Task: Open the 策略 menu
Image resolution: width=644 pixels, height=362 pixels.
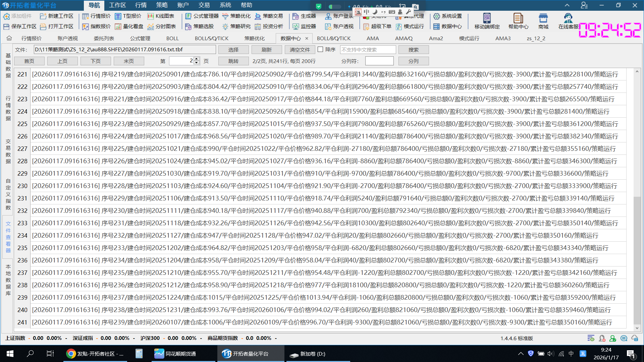Action: click(162, 5)
